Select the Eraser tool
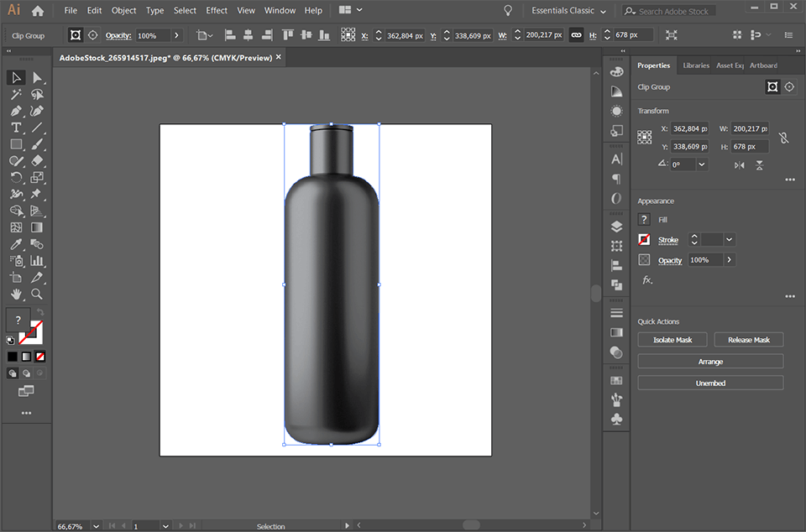 pos(38,160)
